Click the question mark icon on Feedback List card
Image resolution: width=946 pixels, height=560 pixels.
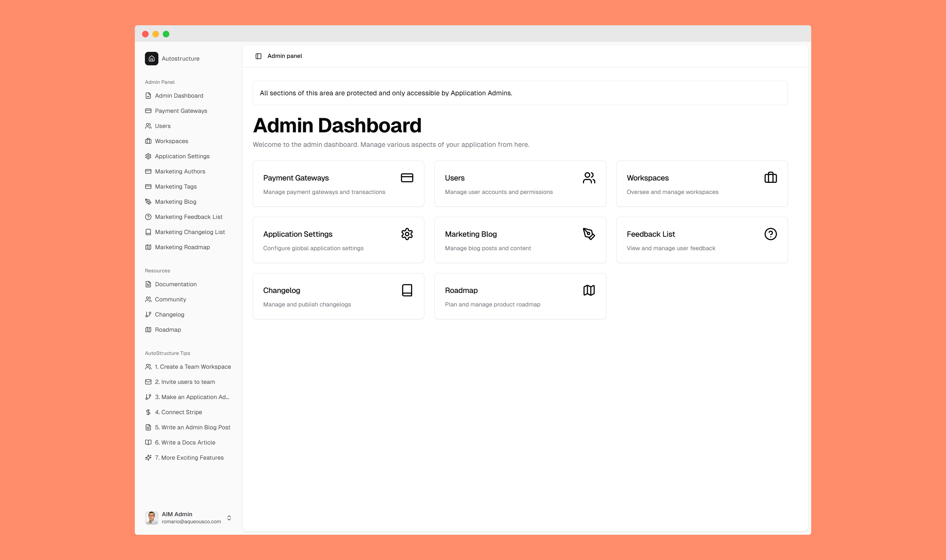(x=770, y=234)
